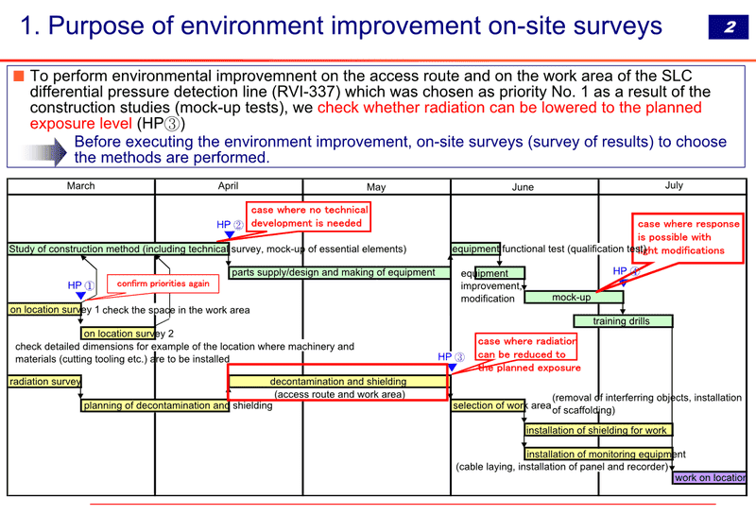
Task: Click the HP ④ blue triangle marker
Action: pyautogui.click(x=623, y=283)
